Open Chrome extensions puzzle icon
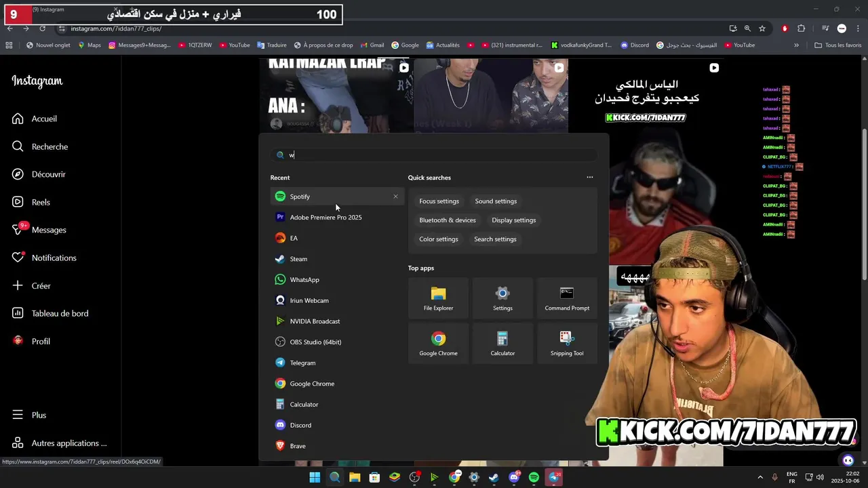Image resolution: width=868 pixels, height=488 pixels. 801,28
